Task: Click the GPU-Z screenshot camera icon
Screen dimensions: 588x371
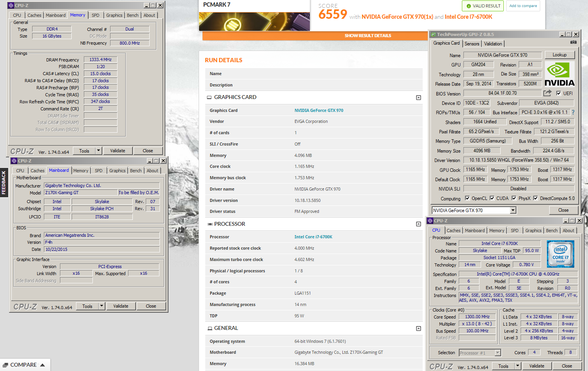Action: coord(574,42)
